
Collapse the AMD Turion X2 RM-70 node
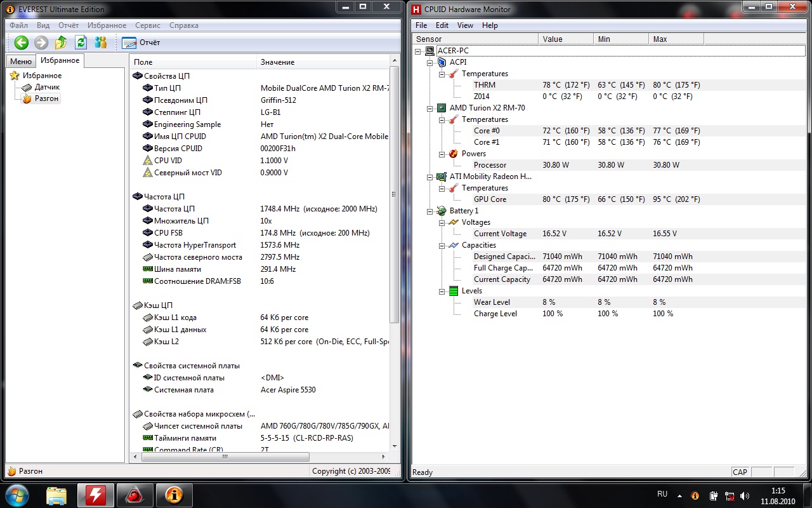point(430,108)
